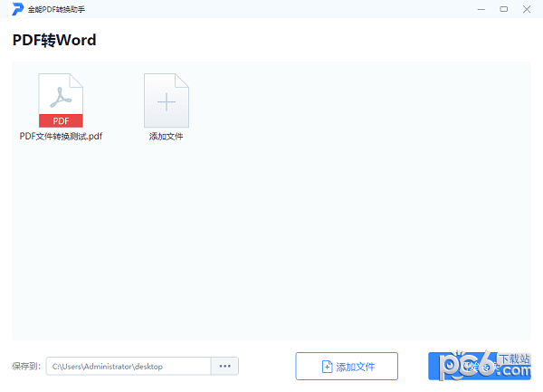This screenshot has width=543, height=392.
Task: Click the page-plus icon inside 添加文件 button
Action: pos(327,367)
